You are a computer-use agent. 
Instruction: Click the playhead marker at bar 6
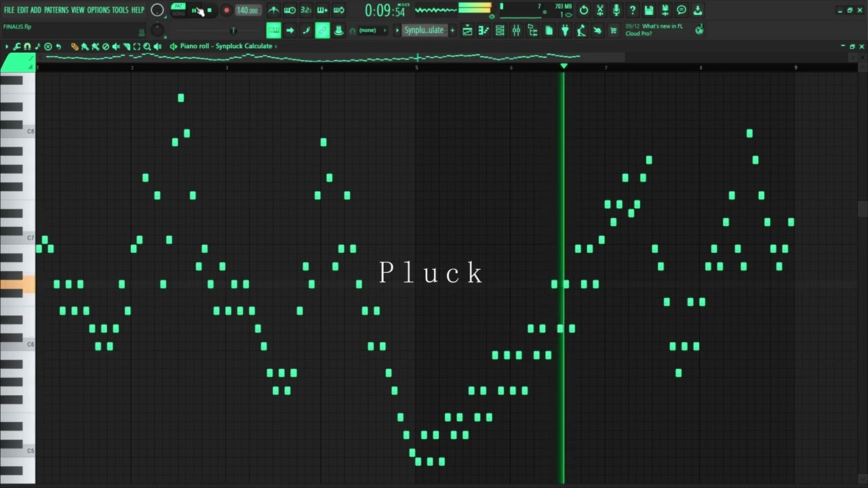(x=564, y=66)
